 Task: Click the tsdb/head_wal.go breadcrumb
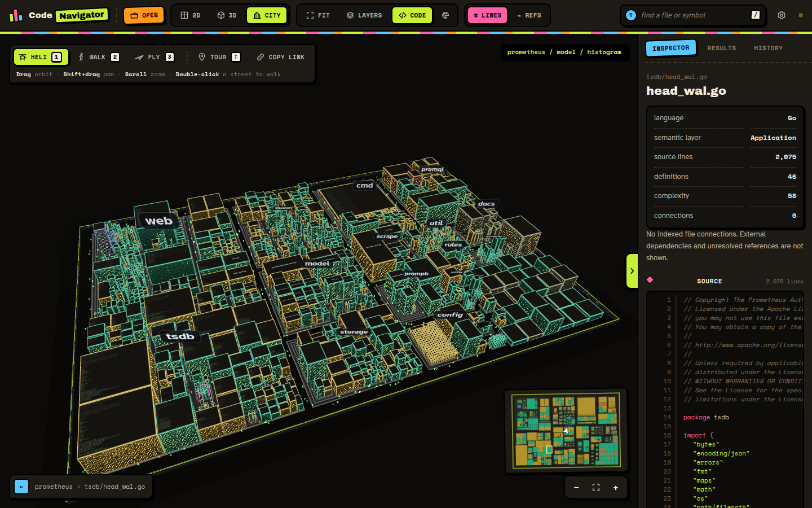(114, 487)
